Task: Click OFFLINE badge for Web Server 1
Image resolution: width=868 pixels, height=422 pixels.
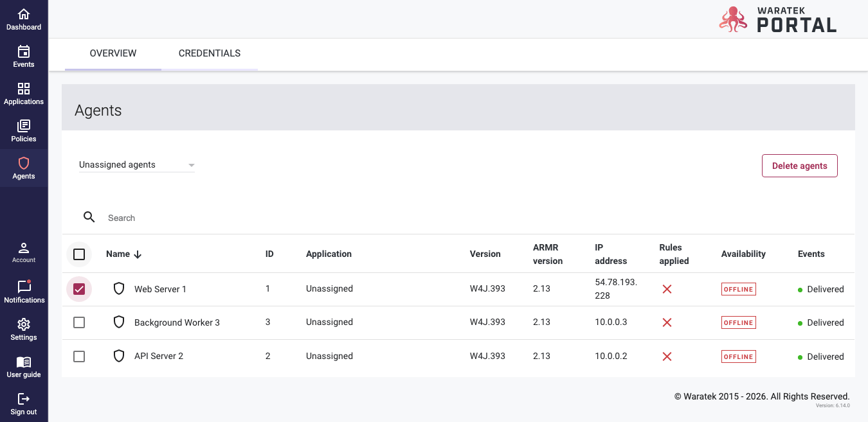Action: click(x=739, y=289)
